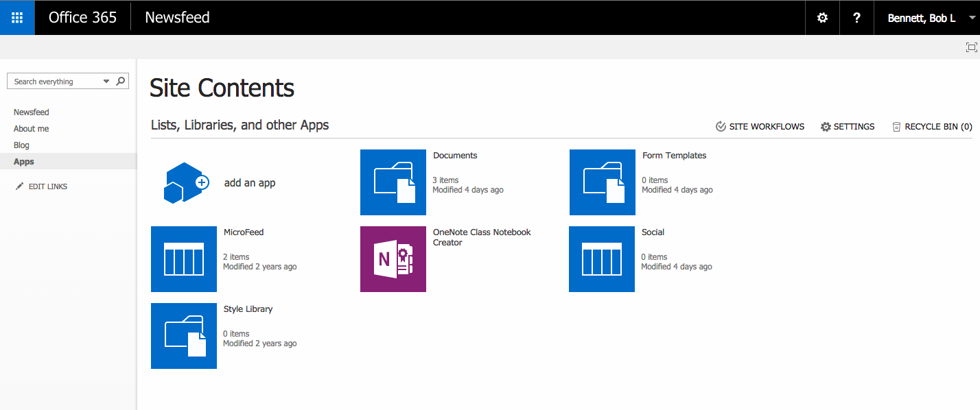980x410 pixels.
Task: Click the Newsfeed title in header
Action: pyautogui.click(x=177, y=18)
